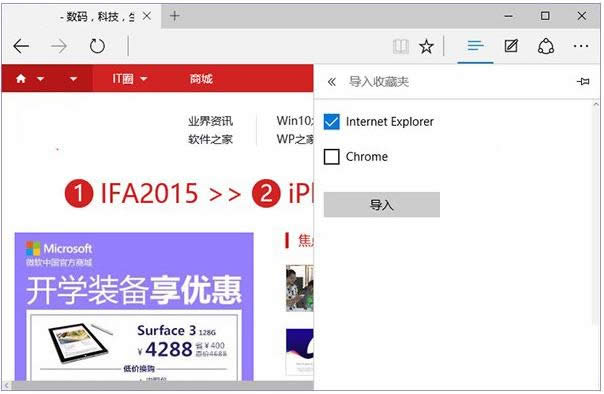604x394 pixels.
Task: Open the Microsoft 开学装备享优惠 banner
Action: (x=134, y=290)
